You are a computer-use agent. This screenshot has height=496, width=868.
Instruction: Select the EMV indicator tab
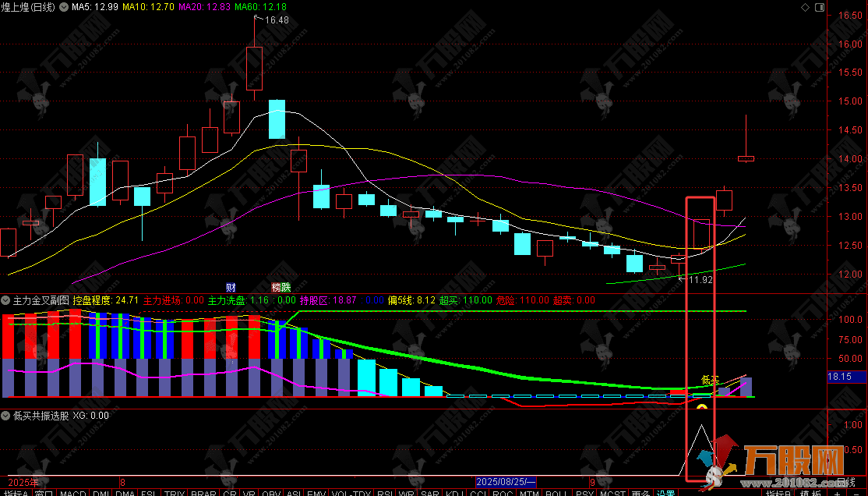click(x=316, y=493)
